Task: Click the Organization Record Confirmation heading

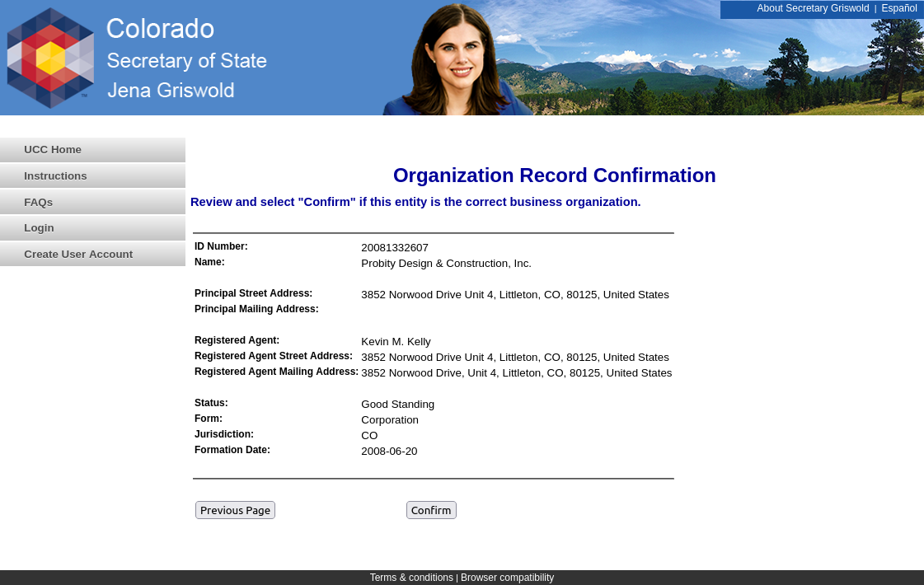Action: coord(554,175)
